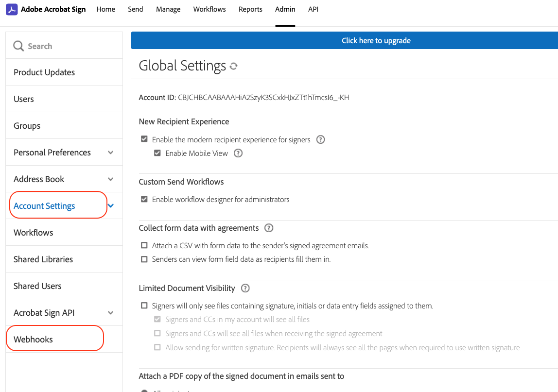
Task: Click the Account ID value text
Action: 263,98
